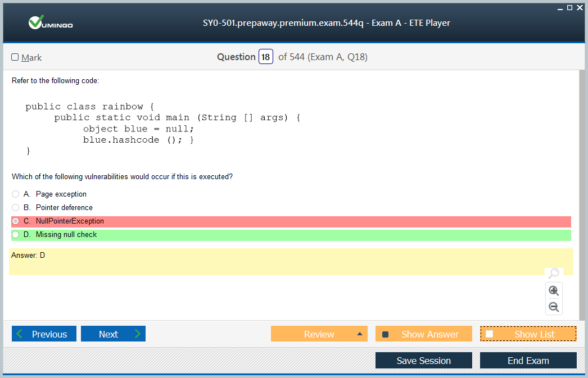Click the 'of 544 (Exam A, Q18)' text

point(323,57)
